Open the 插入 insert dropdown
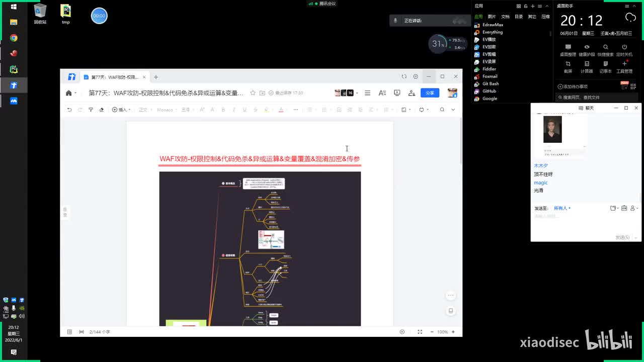The height and width of the screenshot is (362, 644). (121, 110)
